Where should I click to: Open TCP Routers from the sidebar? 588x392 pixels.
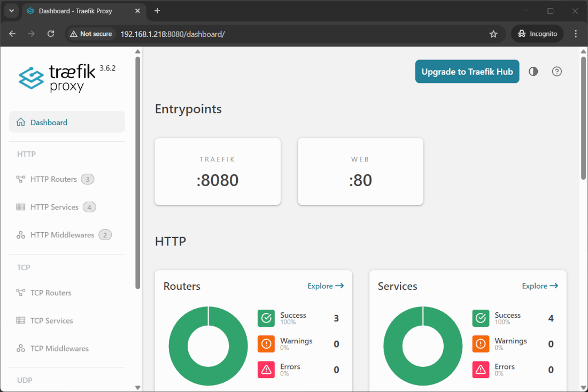(21, 293)
